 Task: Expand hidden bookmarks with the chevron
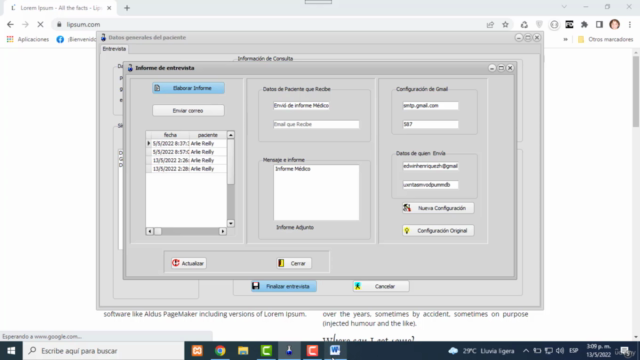[x=565, y=39]
